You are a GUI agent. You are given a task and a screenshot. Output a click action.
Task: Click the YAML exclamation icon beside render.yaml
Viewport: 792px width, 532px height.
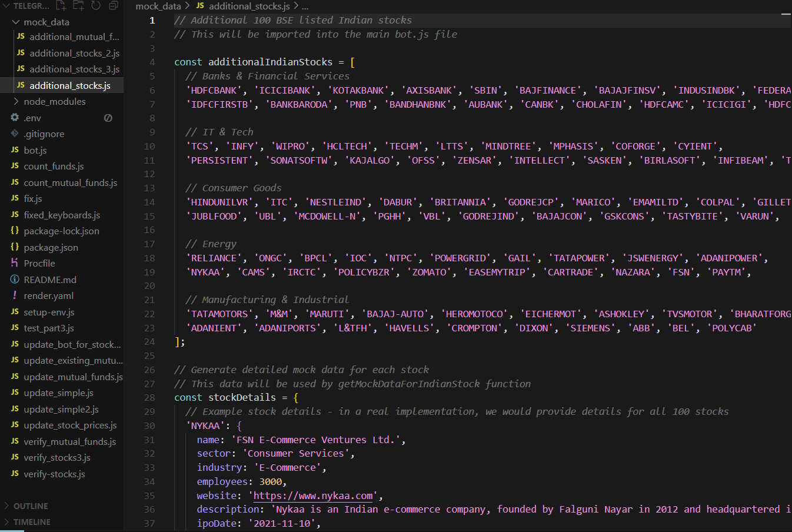(15, 295)
